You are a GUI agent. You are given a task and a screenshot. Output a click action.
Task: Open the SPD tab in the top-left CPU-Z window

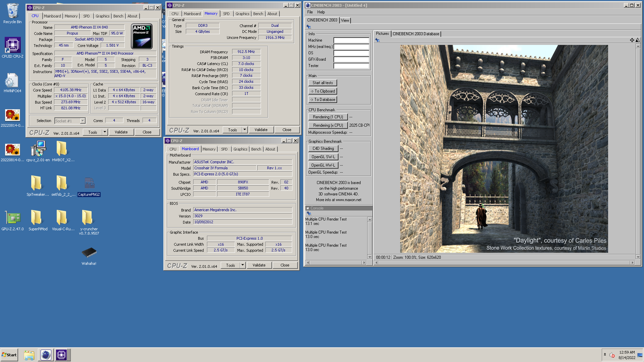[87, 16]
